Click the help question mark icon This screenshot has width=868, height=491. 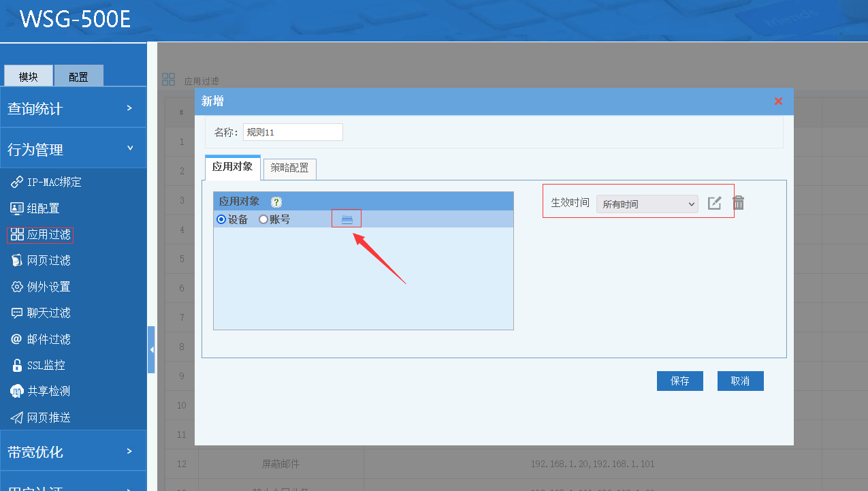[276, 202]
